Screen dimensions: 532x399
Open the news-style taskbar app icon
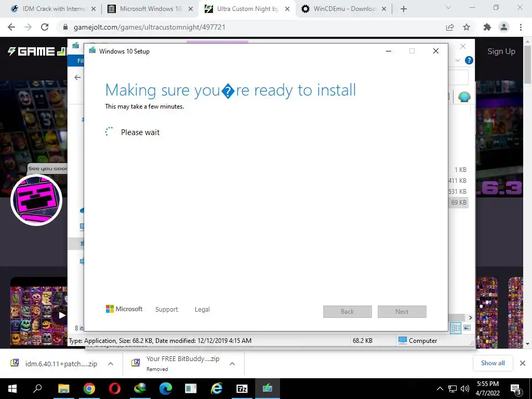pyautogui.click(x=191, y=389)
